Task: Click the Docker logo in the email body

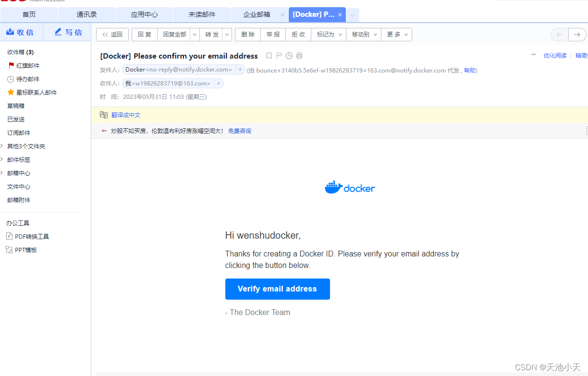Action: tap(350, 187)
